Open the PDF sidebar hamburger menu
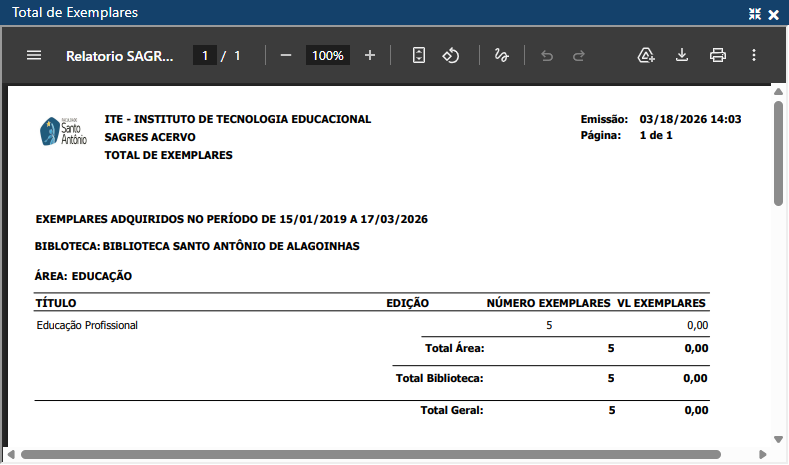 pos(34,55)
